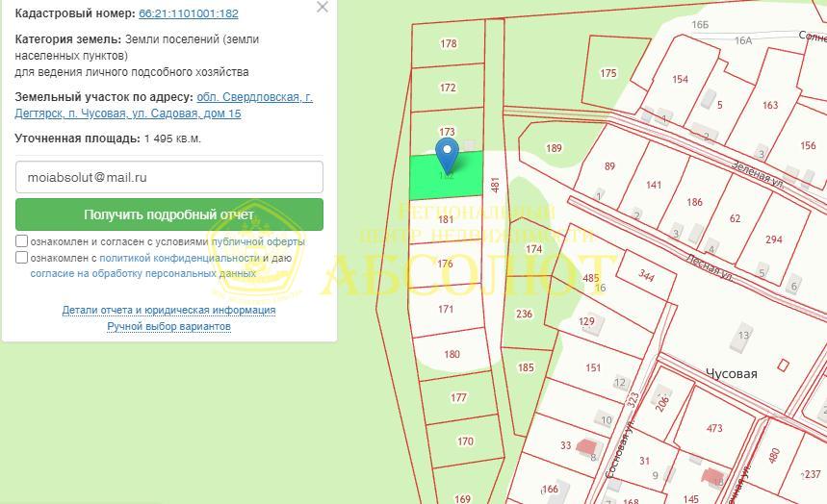This screenshot has height=504, width=827.
Task: Select parcel 31 on the map
Action: [x=644, y=461]
